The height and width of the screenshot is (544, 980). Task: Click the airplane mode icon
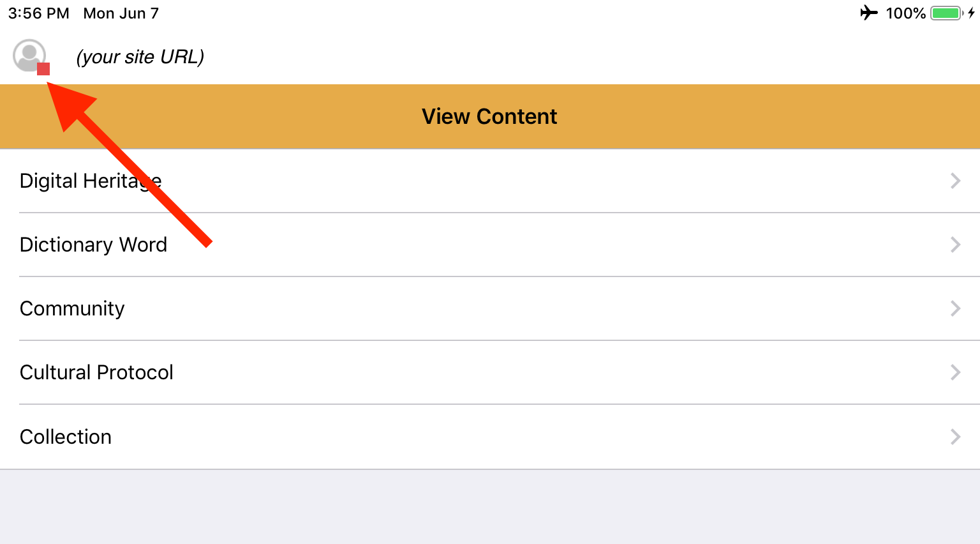coord(869,13)
